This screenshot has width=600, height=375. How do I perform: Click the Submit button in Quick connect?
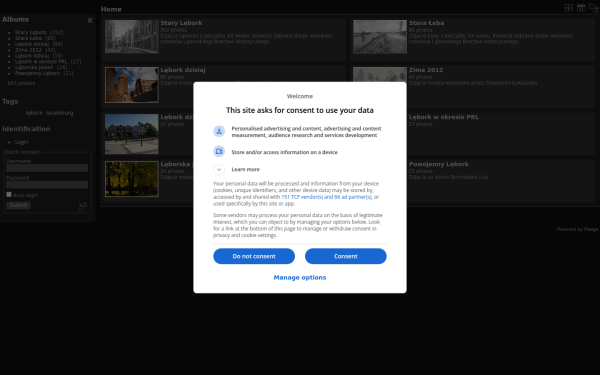pyautogui.click(x=18, y=205)
